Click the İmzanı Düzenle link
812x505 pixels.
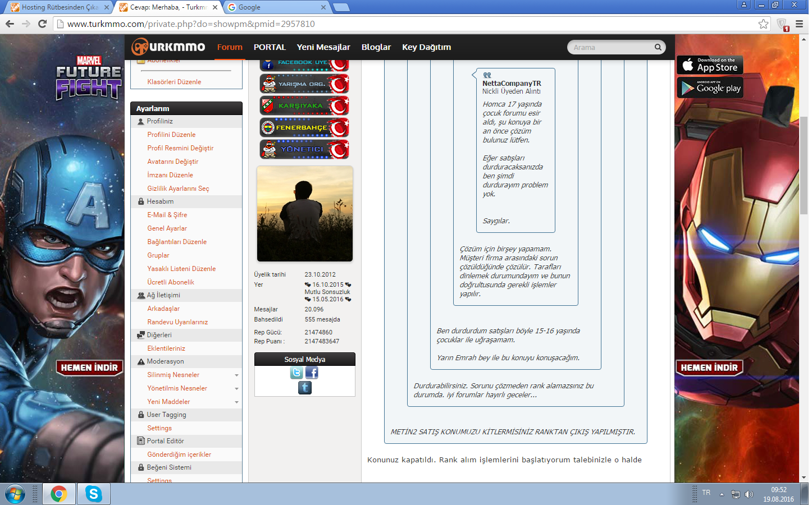[170, 175]
